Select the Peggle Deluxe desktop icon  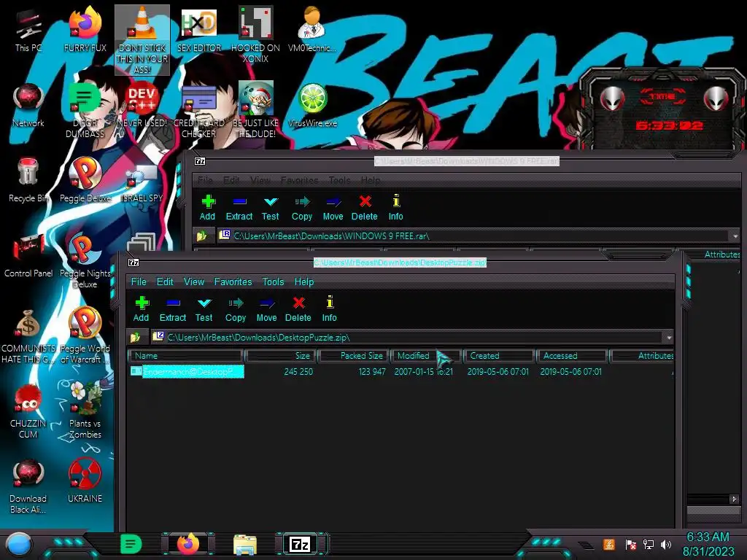85,181
